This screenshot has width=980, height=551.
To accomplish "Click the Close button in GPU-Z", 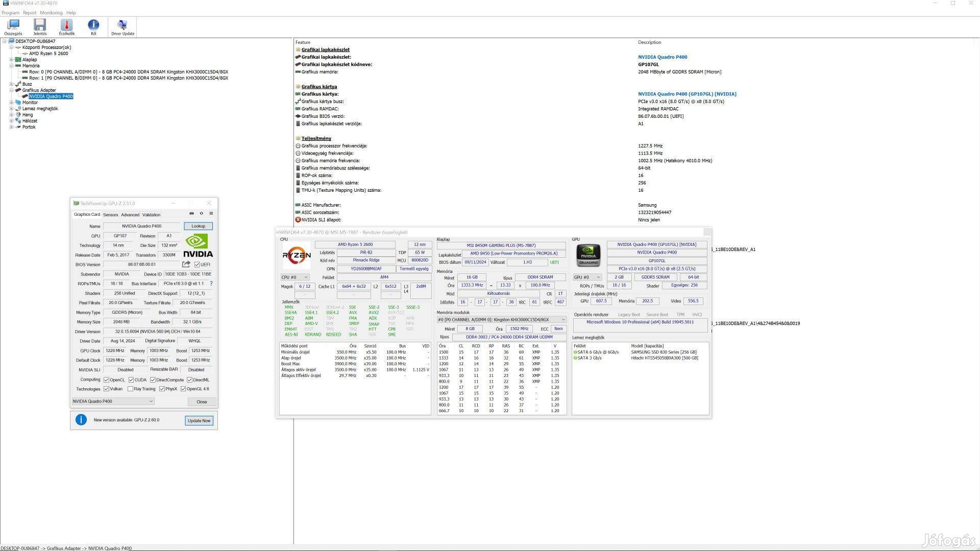I will (202, 402).
